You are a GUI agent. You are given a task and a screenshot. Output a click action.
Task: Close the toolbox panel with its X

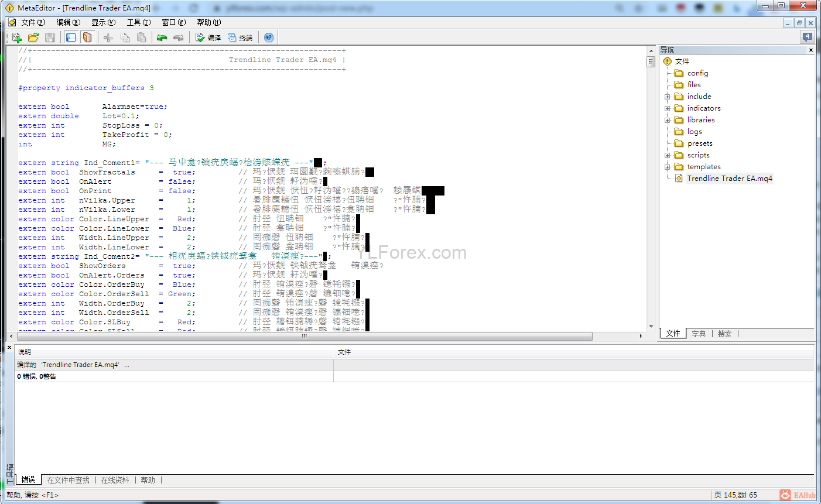coord(9,348)
